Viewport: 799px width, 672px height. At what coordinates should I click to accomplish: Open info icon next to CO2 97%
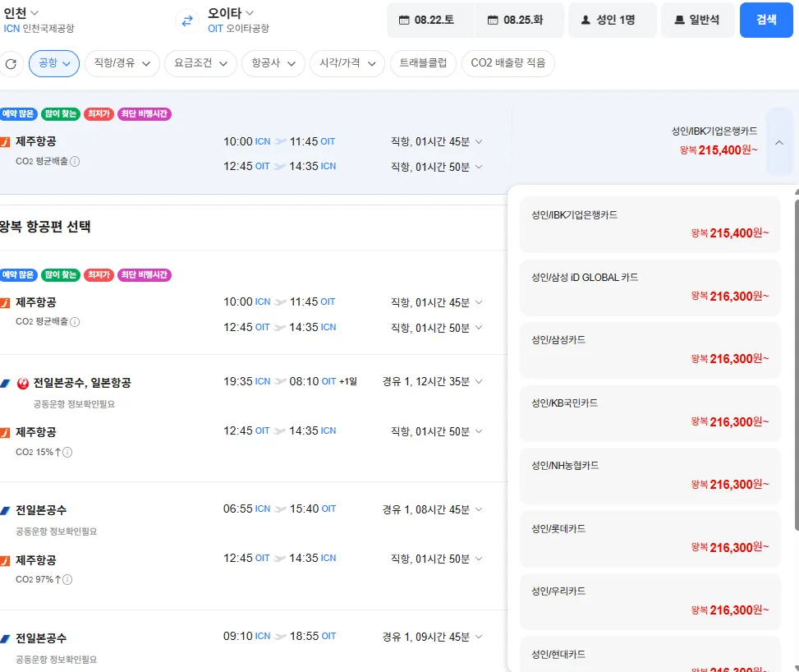(67, 580)
